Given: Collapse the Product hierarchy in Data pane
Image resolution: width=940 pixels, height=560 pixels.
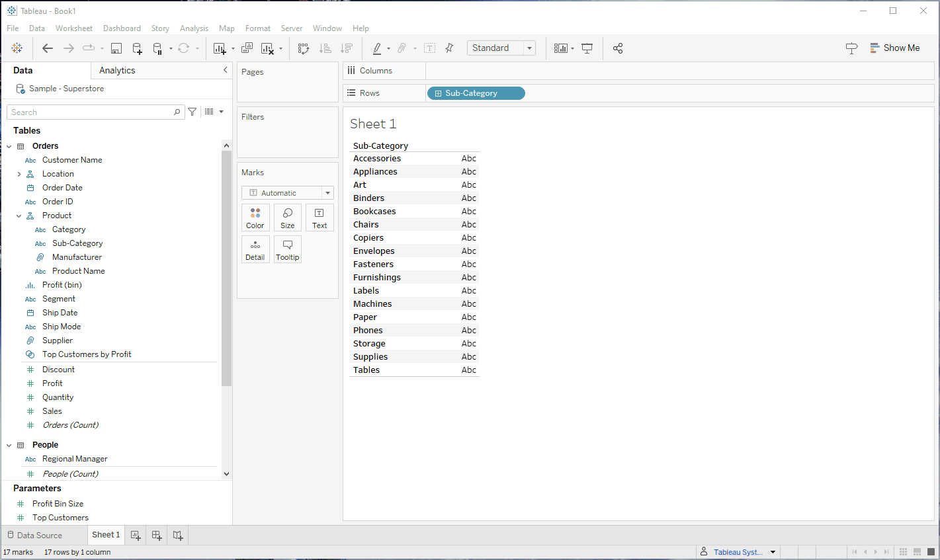Looking at the screenshot, I should click(19, 216).
